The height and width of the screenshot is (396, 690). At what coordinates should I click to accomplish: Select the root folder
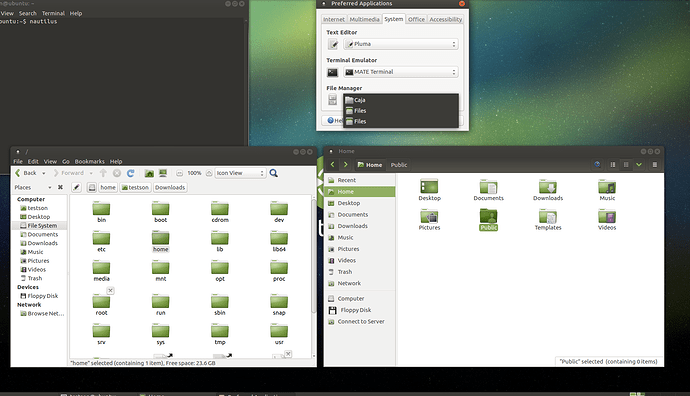102,304
